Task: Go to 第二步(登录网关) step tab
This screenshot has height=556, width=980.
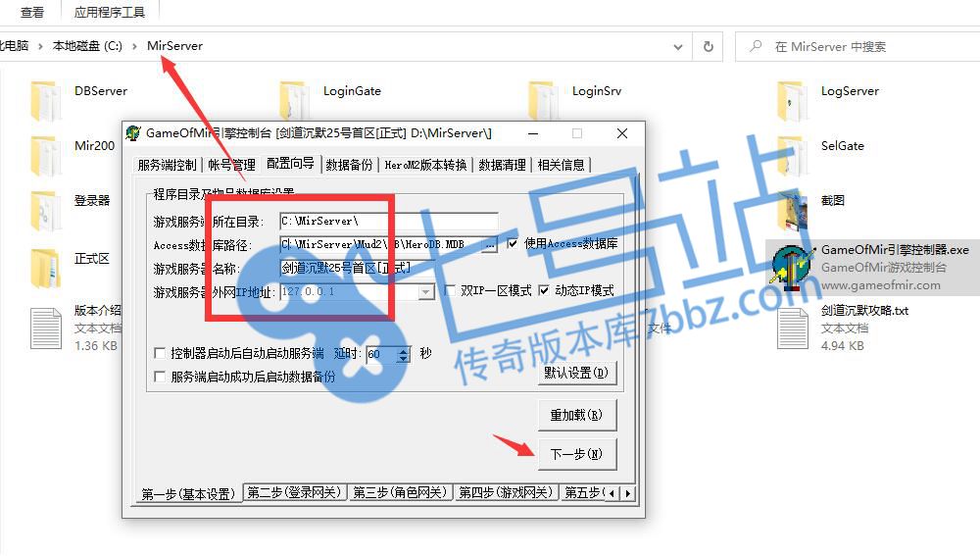Action: [x=294, y=492]
